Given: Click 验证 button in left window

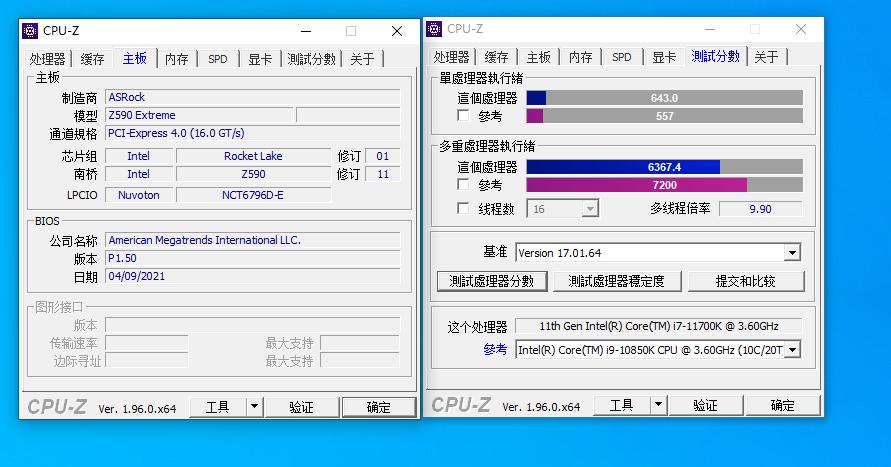Looking at the screenshot, I should click(x=302, y=407).
